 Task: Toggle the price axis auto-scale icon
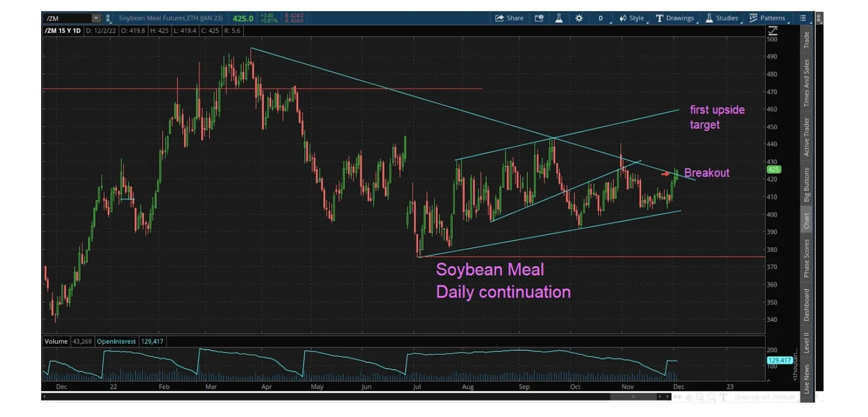(x=773, y=31)
